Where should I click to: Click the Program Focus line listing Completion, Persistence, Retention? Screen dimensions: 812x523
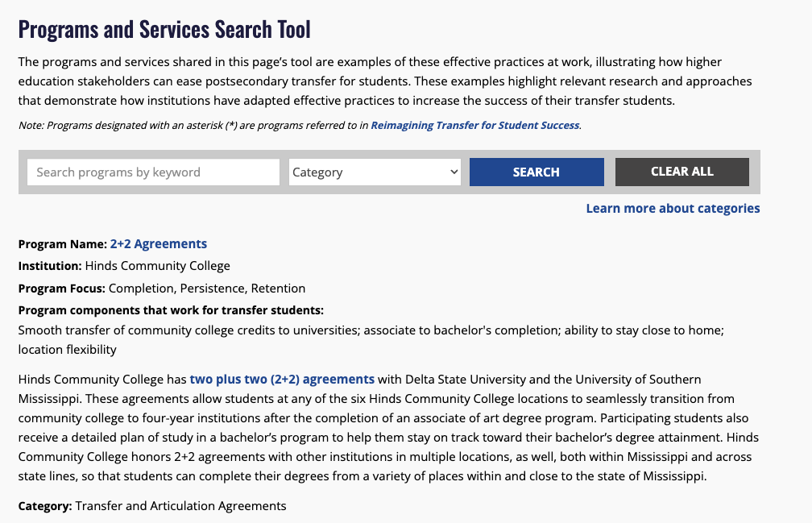[x=162, y=288]
